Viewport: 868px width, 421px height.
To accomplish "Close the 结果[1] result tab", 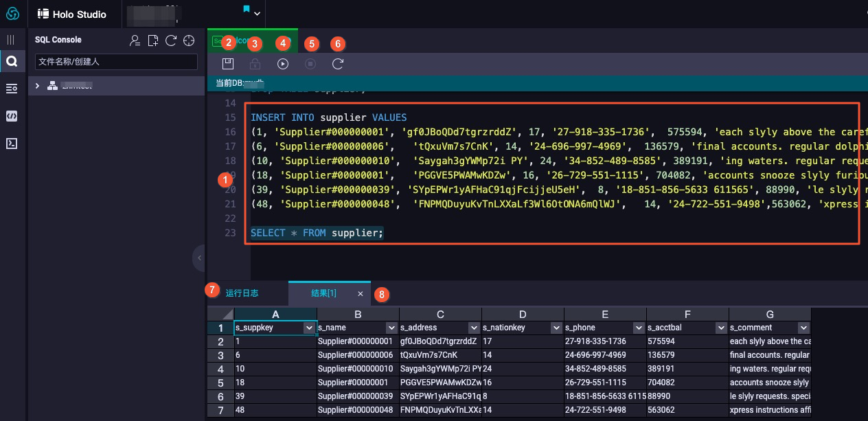I will tap(361, 293).
